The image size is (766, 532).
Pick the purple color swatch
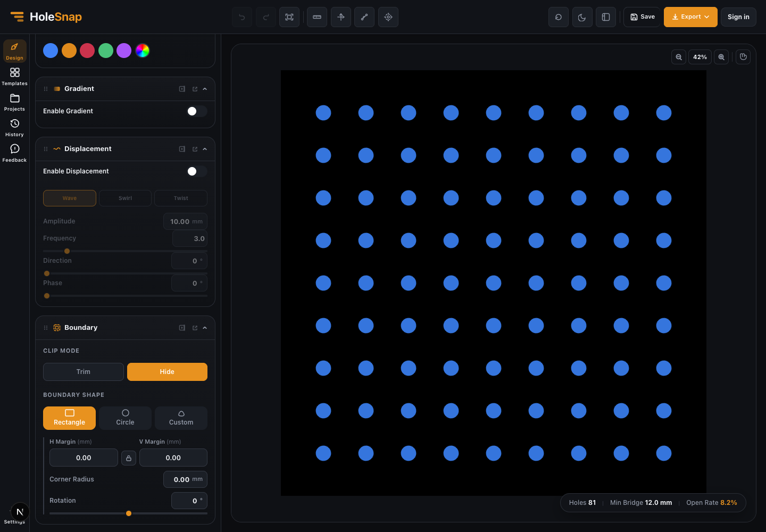[x=124, y=51]
